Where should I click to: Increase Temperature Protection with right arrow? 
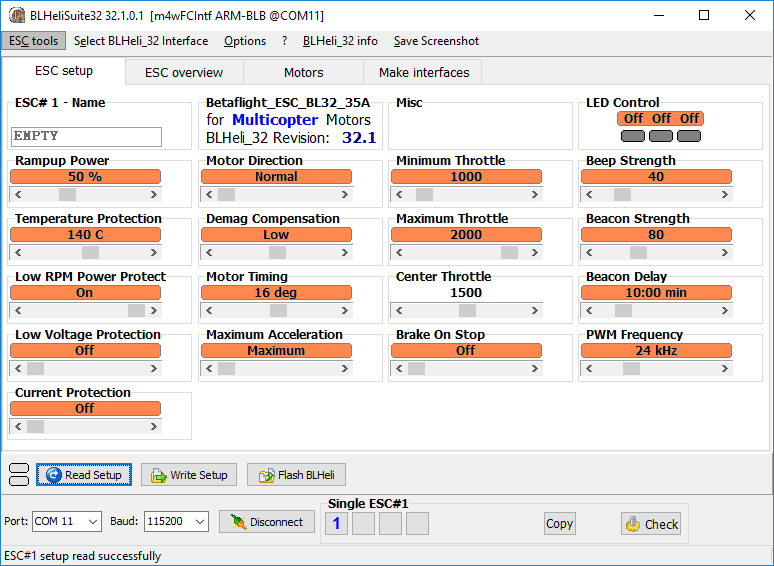pyautogui.click(x=154, y=253)
